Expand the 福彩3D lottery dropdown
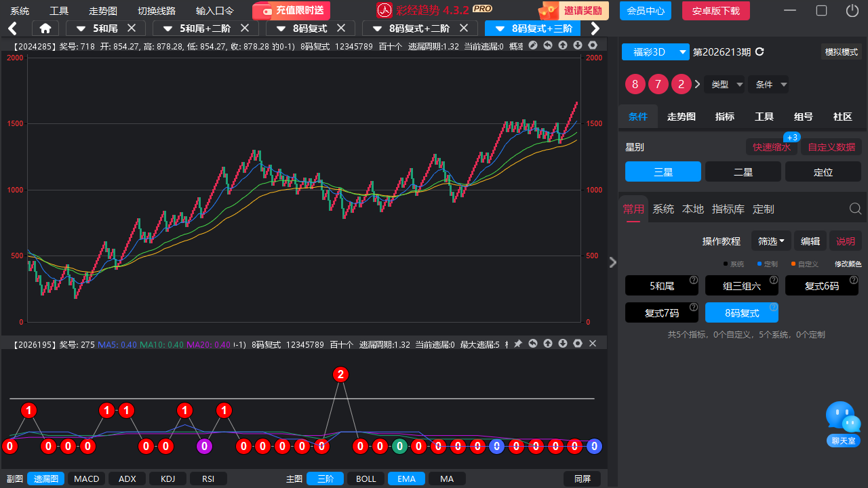The width and height of the screenshot is (868, 488). coord(656,52)
